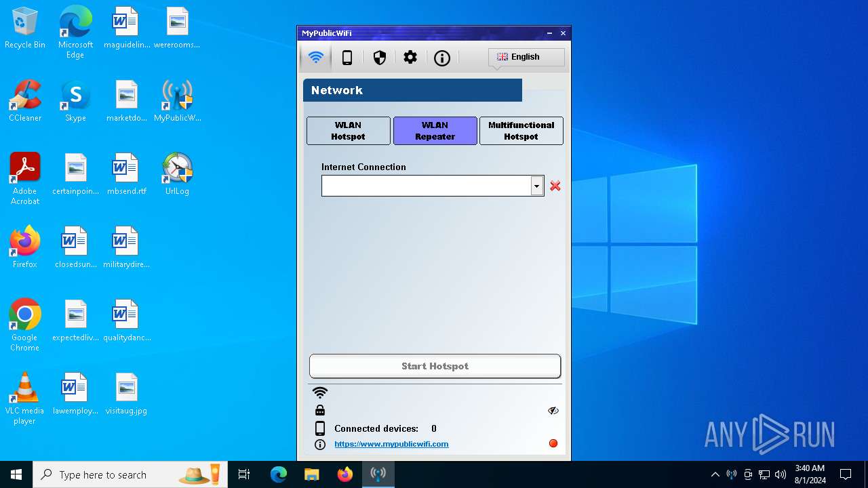Viewport: 868px width, 488px height.
Task: Open the notification center icon
Action: (x=846, y=474)
